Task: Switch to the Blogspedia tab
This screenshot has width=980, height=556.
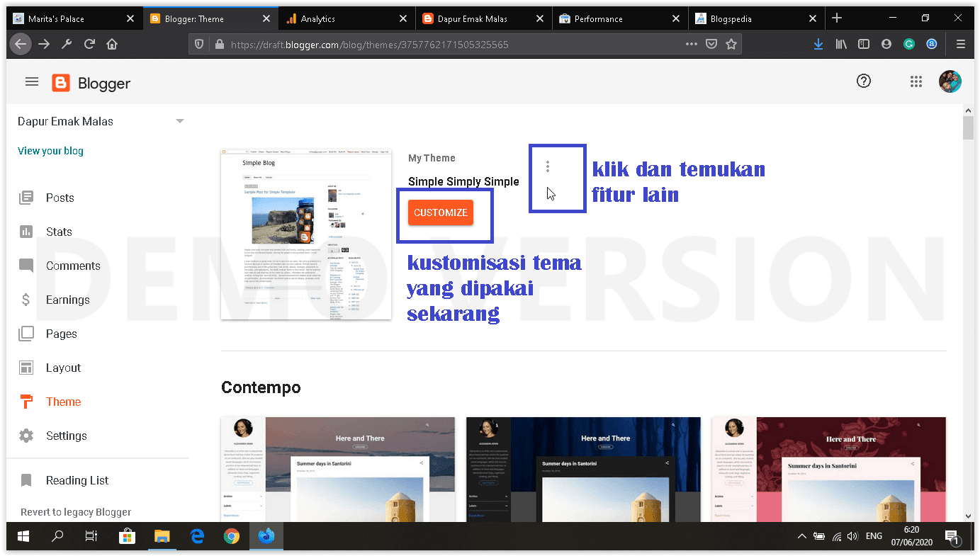Action: 756,18
